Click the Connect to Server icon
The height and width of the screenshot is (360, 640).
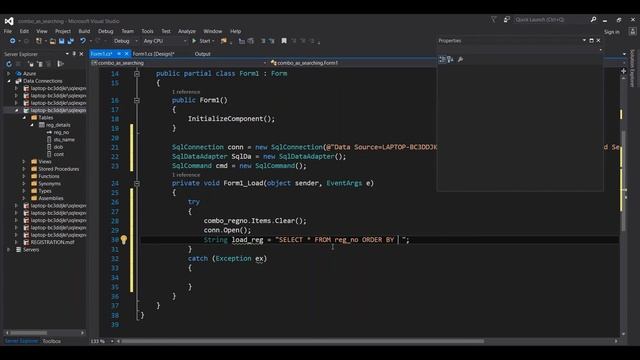40,64
